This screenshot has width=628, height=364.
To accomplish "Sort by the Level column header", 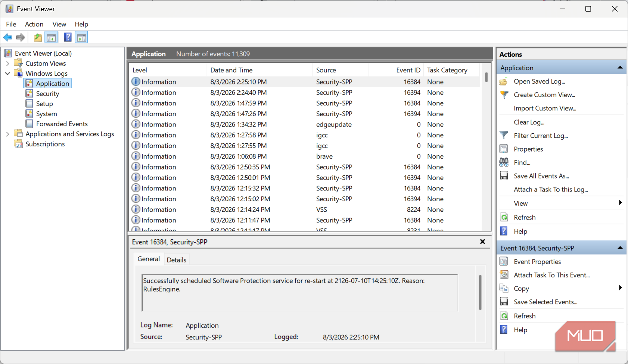I will coord(168,70).
